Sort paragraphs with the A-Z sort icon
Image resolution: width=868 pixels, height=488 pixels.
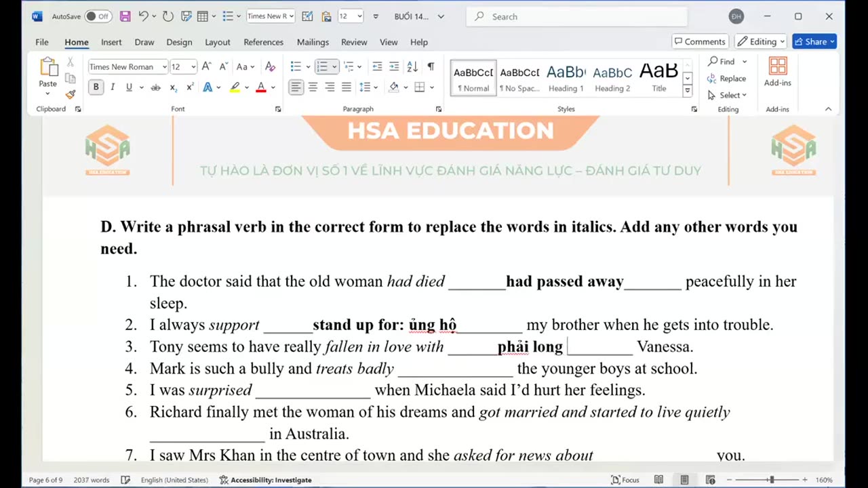pos(412,66)
